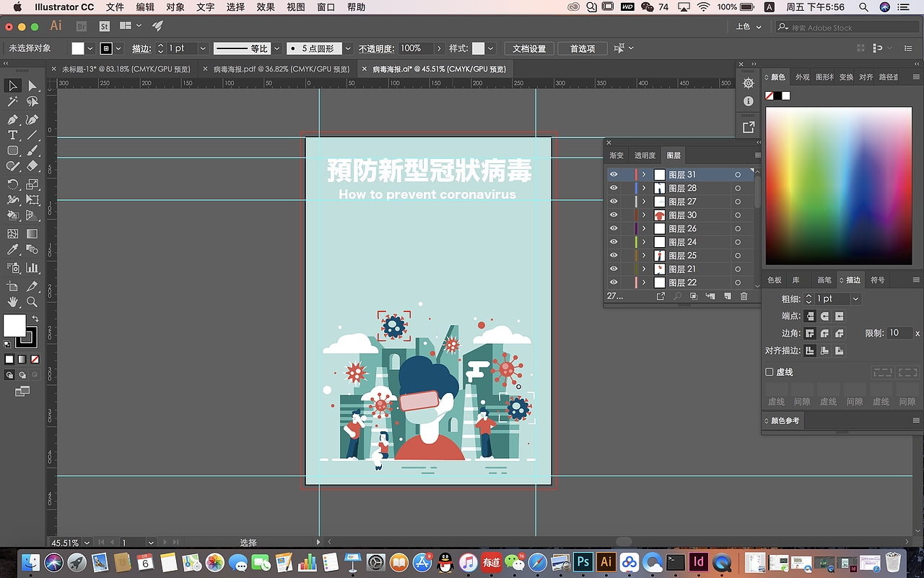This screenshot has height=578, width=924.
Task: Click the 文档设置 button
Action: [529, 48]
